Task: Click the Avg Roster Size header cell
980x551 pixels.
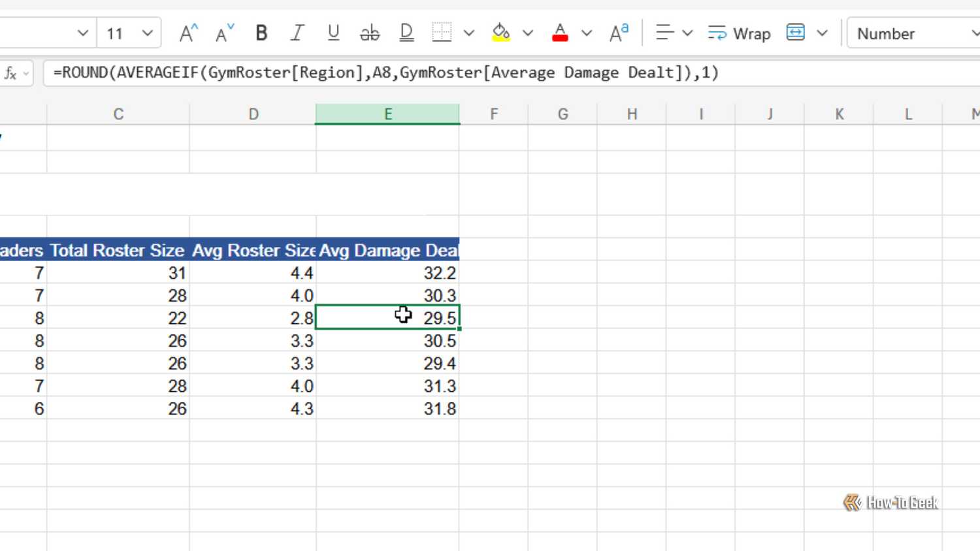Action: [253, 251]
